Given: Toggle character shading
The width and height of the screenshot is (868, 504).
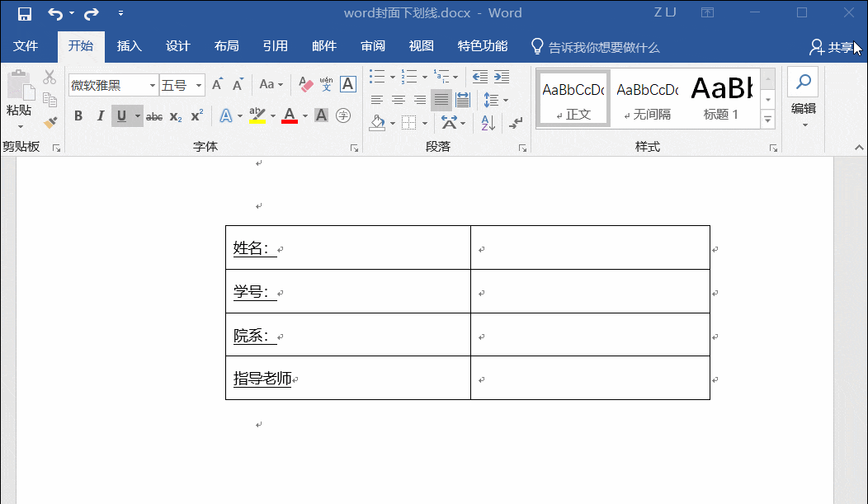Looking at the screenshot, I should coord(321,115).
